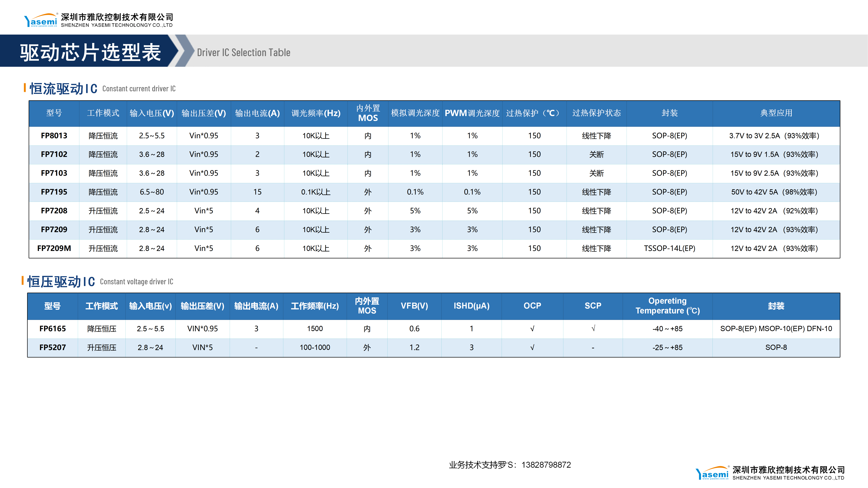
Task: Click FP7195's 0.1% PWM dimming depth cell
Action: coord(472,192)
